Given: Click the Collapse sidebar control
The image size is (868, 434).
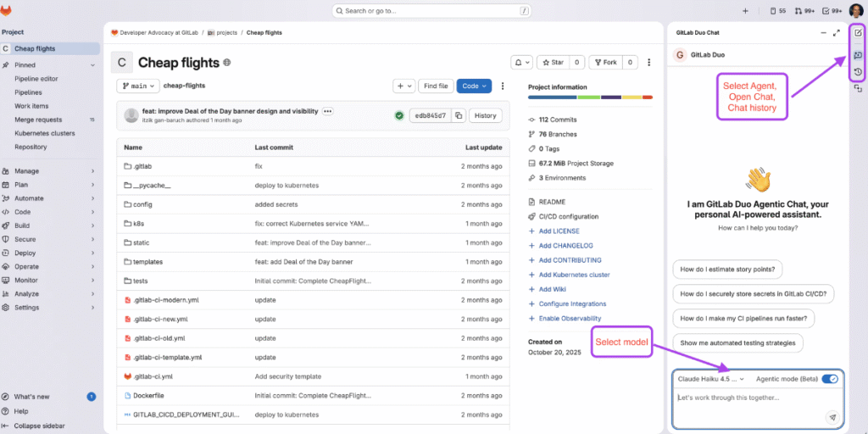Looking at the screenshot, I should tap(33, 426).
